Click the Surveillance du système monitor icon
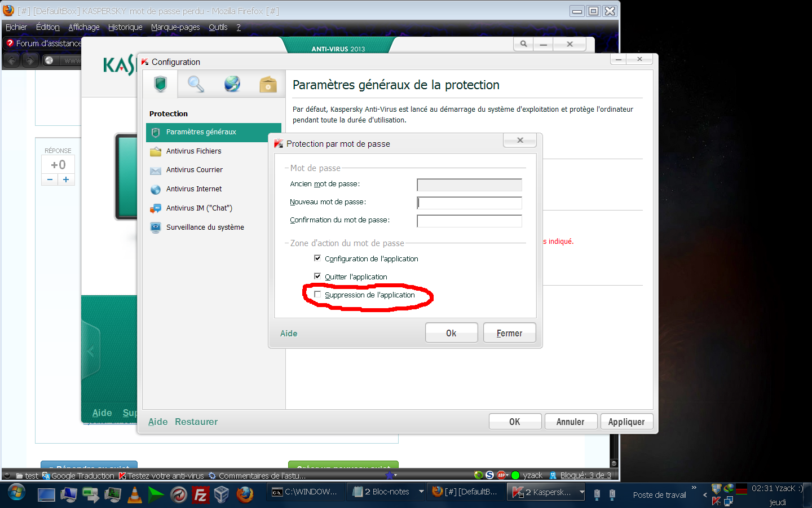 click(156, 227)
